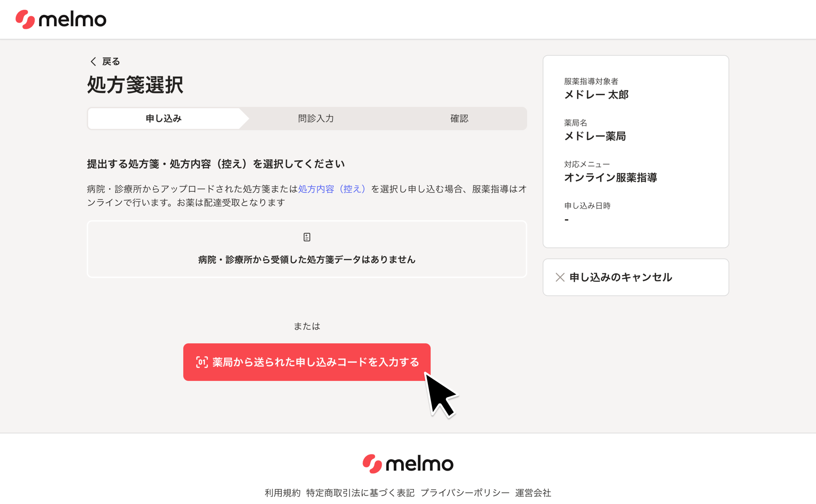
Task: Select the 確認 step tab
Action: pyautogui.click(x=459, y=119)
